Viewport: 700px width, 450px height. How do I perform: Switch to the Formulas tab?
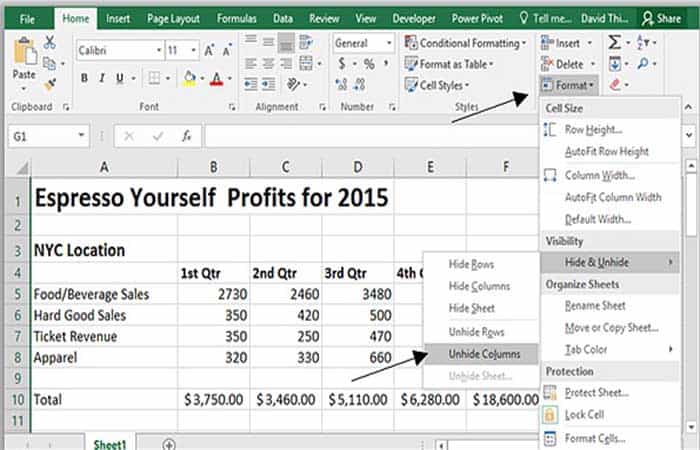(x=237, y=19)
